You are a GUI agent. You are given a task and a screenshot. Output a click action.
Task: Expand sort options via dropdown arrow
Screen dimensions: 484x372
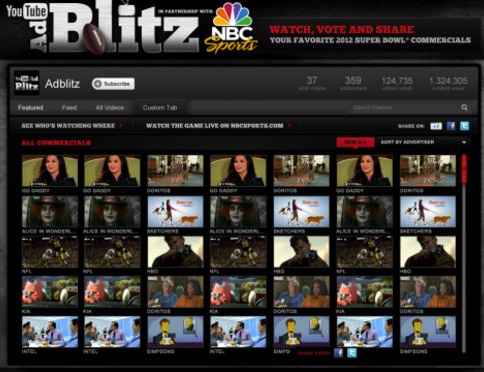click(x=464, y=143)
